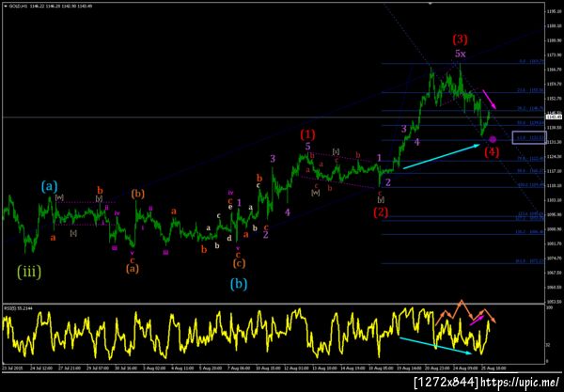Click the purple 5 label beneath red (1)

tap(308, 146)
